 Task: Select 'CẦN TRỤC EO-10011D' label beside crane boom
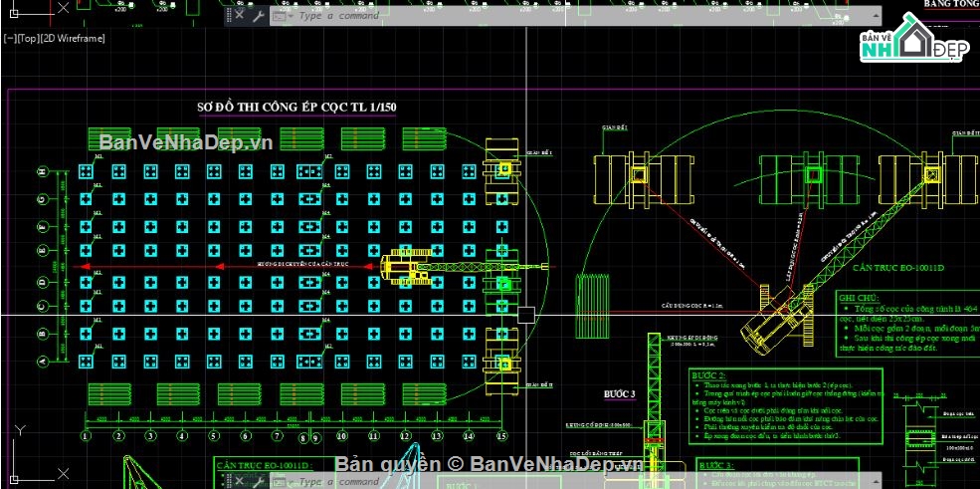pos(898,268)
